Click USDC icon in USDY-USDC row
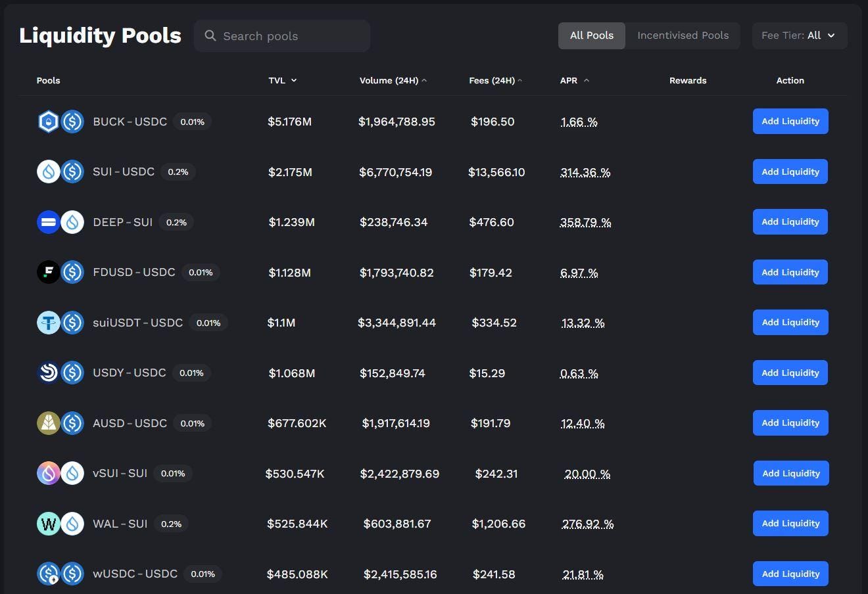 pyautogui.click(x=72, y=373)
